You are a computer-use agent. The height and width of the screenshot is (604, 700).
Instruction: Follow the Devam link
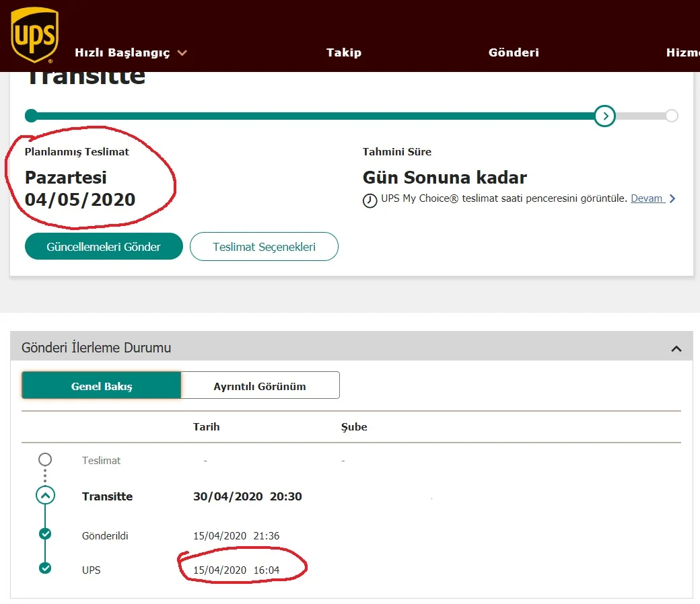tap(647, 198)
